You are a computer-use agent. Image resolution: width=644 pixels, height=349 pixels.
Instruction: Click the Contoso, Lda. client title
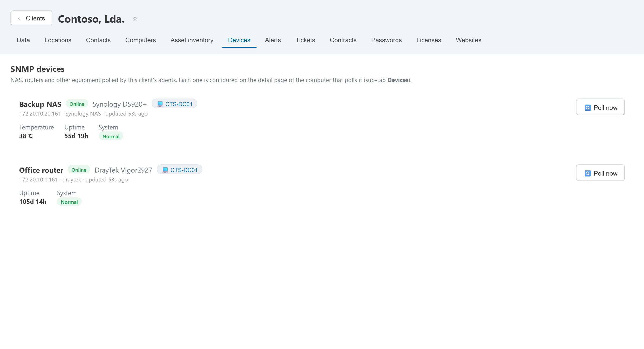pos(91,19)
